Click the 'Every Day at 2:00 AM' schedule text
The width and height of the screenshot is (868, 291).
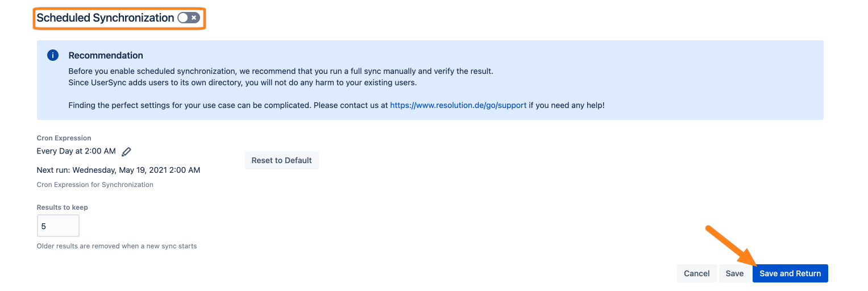click(76, 151)
